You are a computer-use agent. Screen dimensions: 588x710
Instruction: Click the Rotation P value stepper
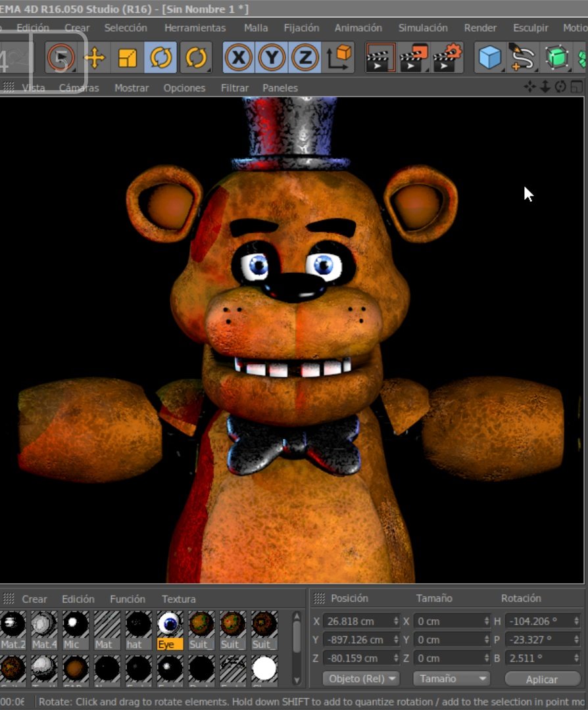tap(576, 640)
